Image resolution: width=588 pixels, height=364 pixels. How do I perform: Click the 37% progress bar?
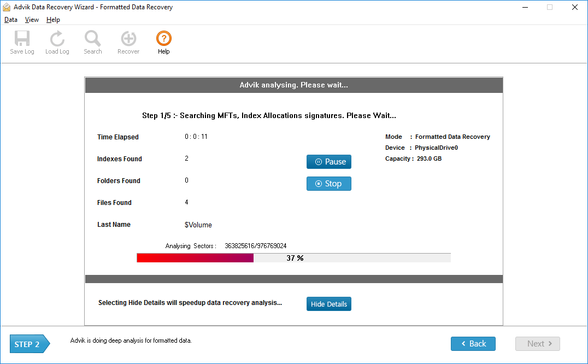click(293, 257)
